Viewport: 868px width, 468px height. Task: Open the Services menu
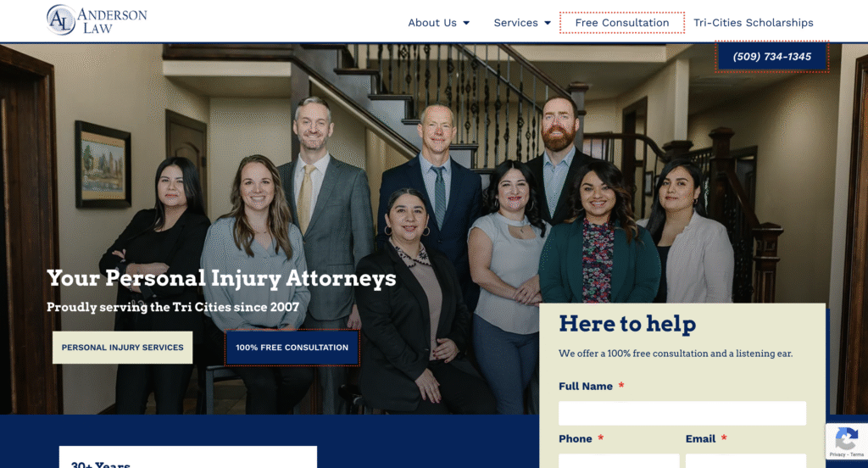pyautogui.click(x=516, y=23)
